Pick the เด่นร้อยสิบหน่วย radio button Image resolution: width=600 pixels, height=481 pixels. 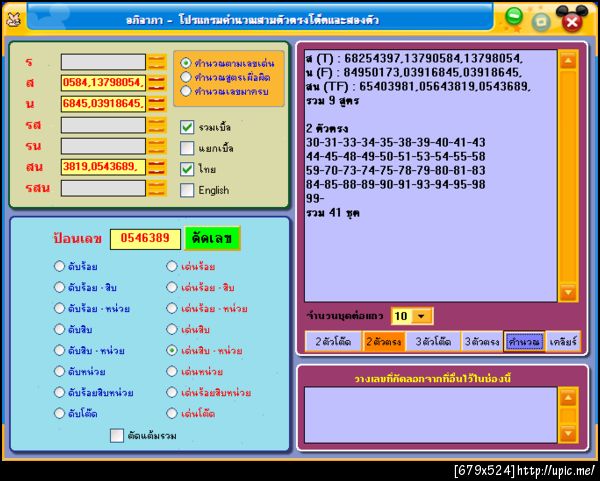(172, 392)
